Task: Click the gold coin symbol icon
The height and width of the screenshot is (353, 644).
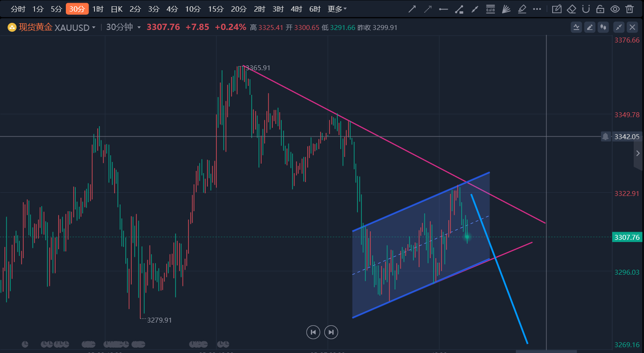Action: [12, 27]
